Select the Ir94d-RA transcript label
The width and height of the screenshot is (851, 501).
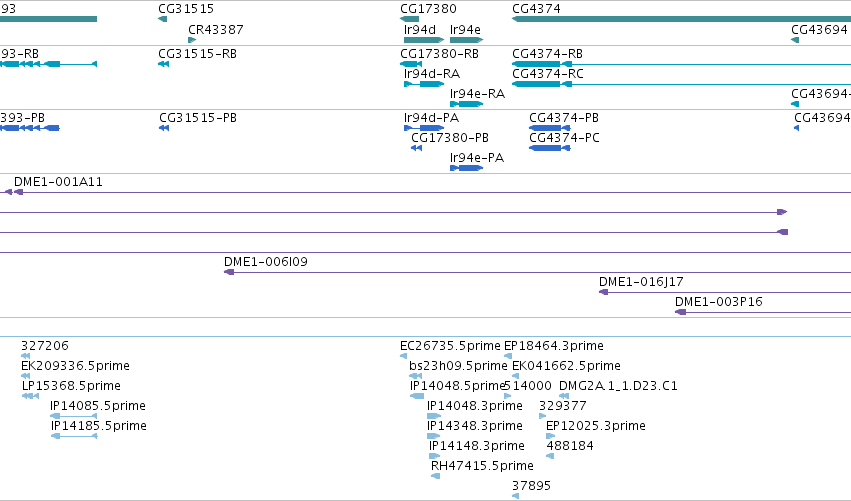[431, 74]
